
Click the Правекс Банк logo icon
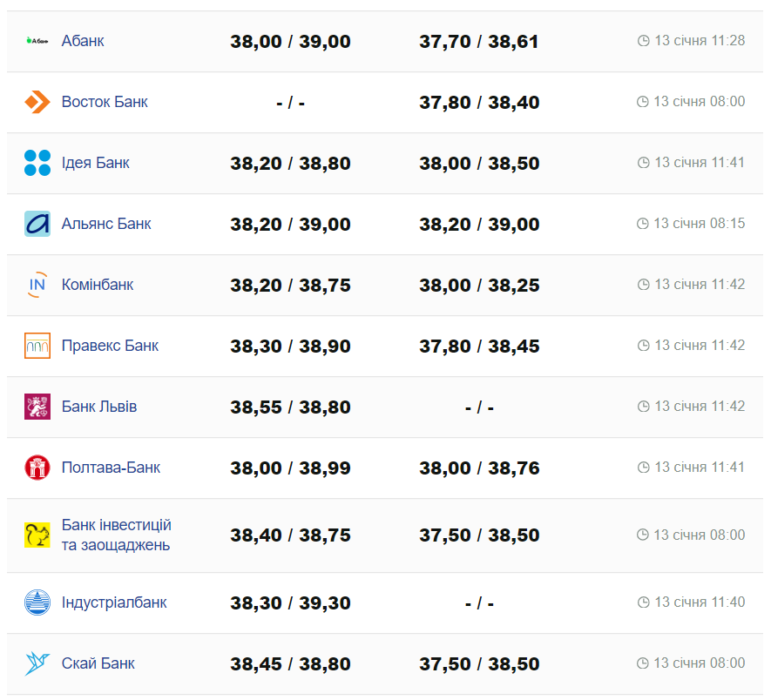(x=37, y=346)
